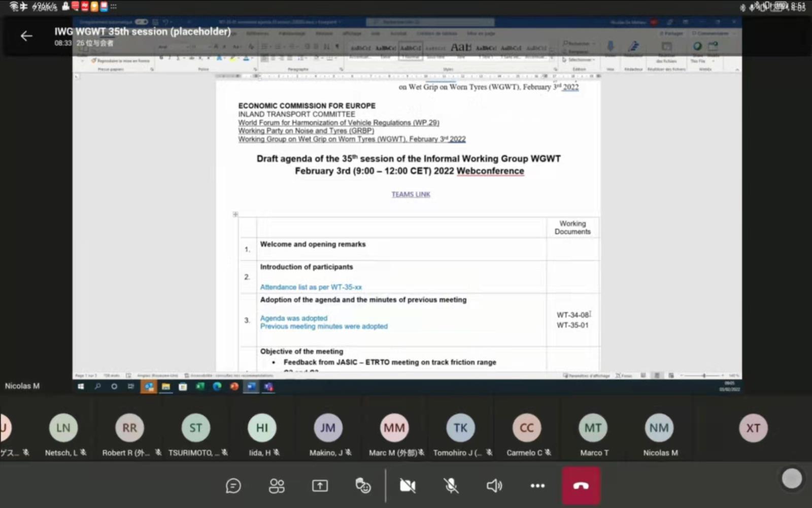The image size is (812, 508).
Task: Open the IWG WGWT 35th session title
Action: (143, 31)
